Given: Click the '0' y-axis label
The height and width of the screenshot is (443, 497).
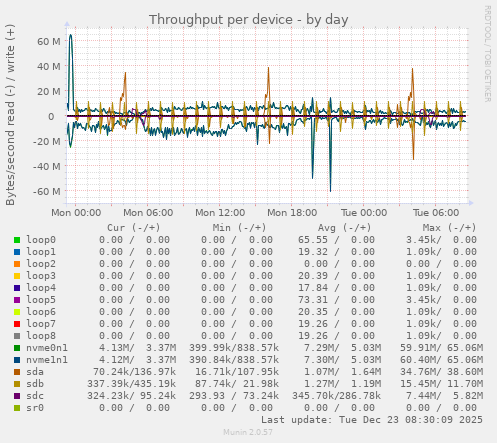Looking at the screenshot, I should (51, 116).
